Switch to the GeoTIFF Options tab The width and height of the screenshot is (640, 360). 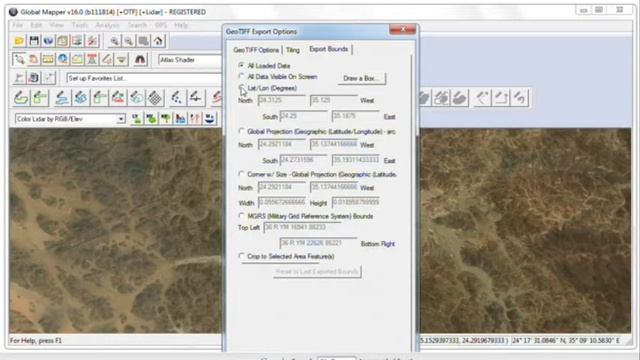(256, 50)
